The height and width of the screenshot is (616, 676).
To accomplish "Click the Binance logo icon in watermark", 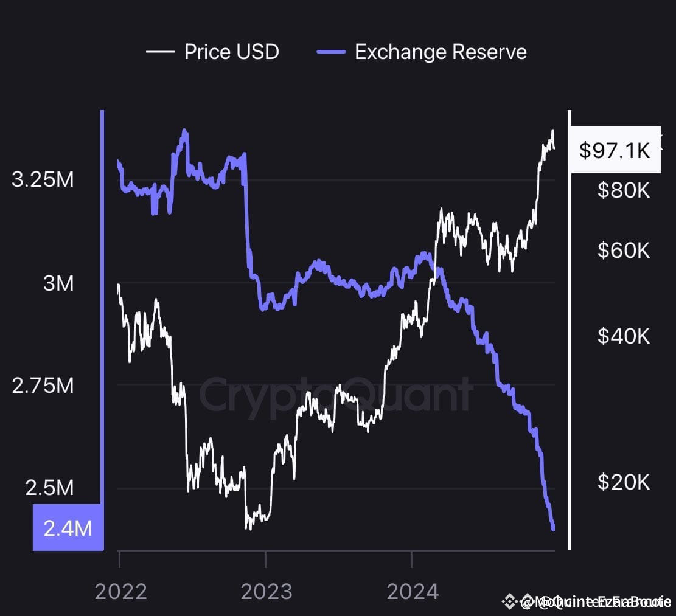I will click(510, 601).
